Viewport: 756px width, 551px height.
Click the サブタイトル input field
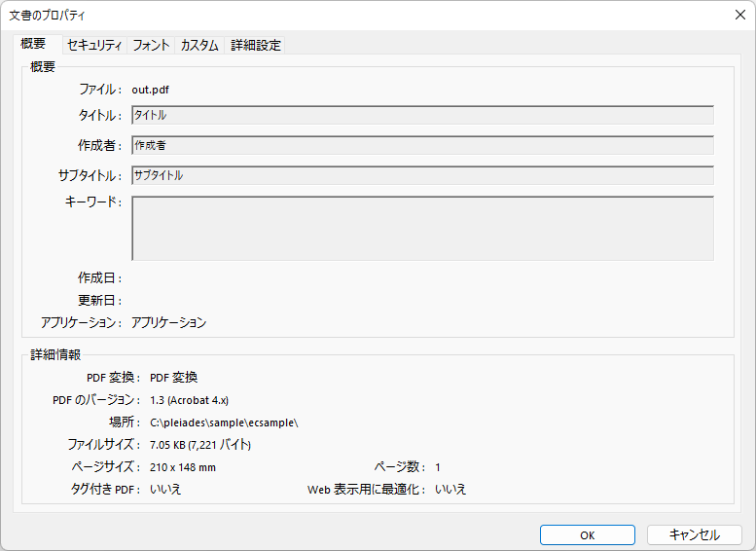tap(422, 175)
